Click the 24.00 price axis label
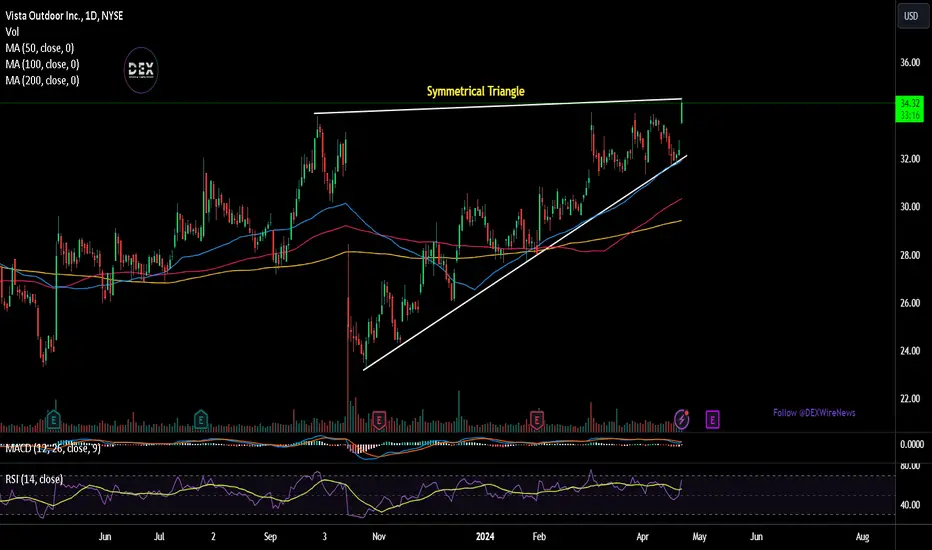The height and width of the screenshot is (550, 932). pos(910,351)
